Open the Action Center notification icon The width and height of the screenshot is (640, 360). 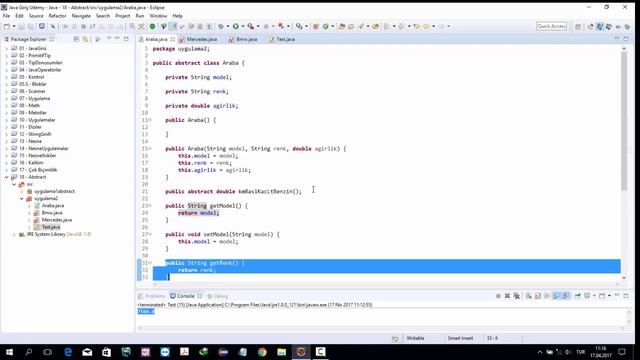pos(622,352)
